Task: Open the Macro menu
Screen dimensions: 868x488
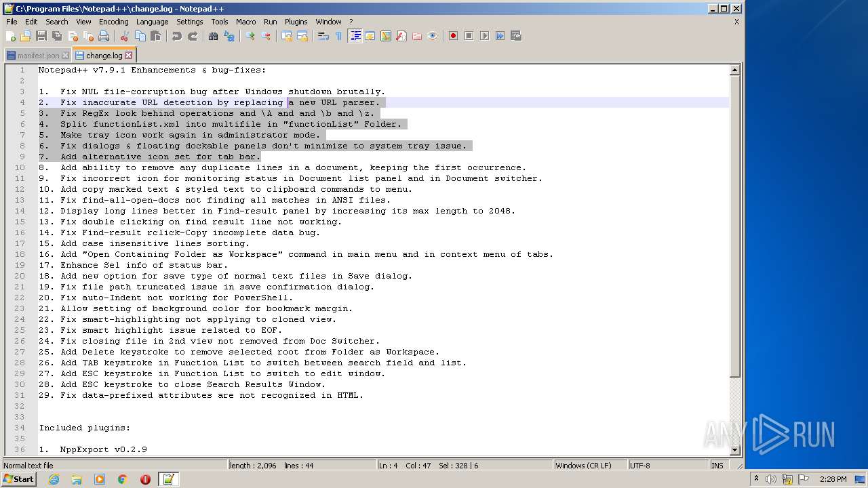Action: tap(245, 22)
